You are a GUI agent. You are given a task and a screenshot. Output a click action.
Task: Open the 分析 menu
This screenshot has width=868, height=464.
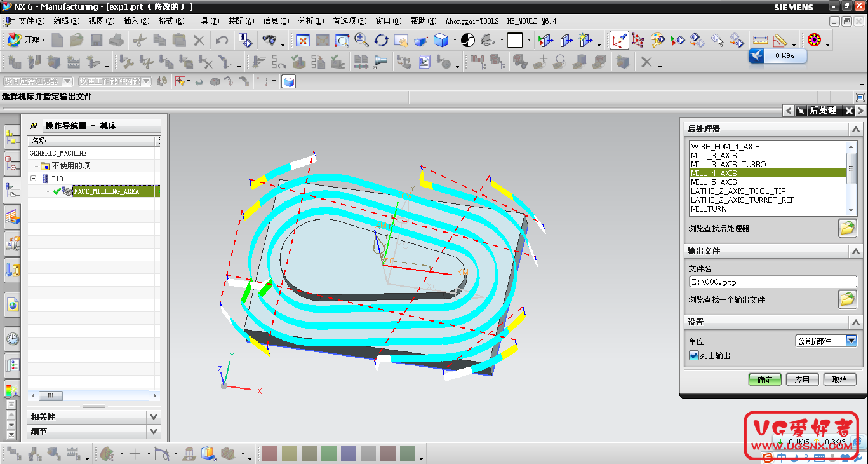311,21
